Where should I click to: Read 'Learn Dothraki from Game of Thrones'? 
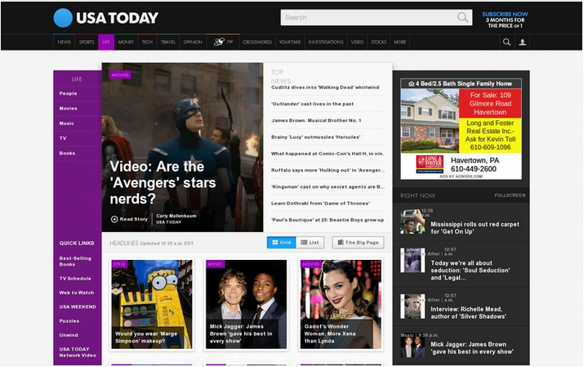point(321,204)
